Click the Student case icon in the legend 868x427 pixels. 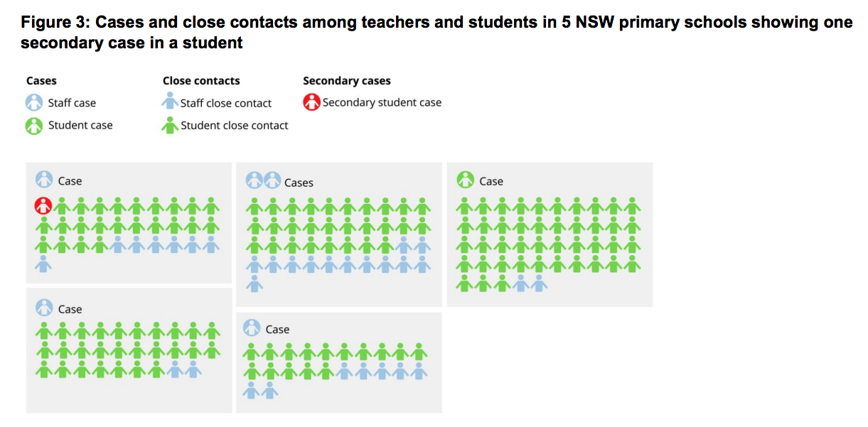(34, 126)
